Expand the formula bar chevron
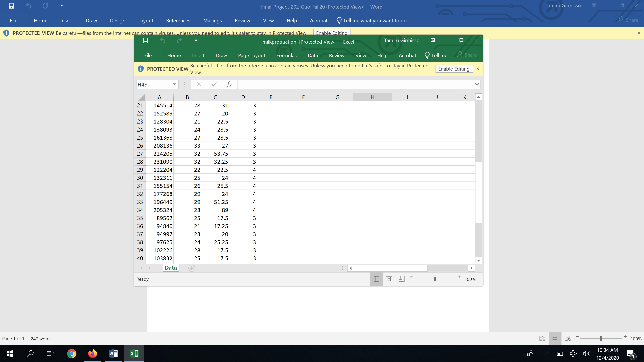644x362 pixels. coord(477,84)
